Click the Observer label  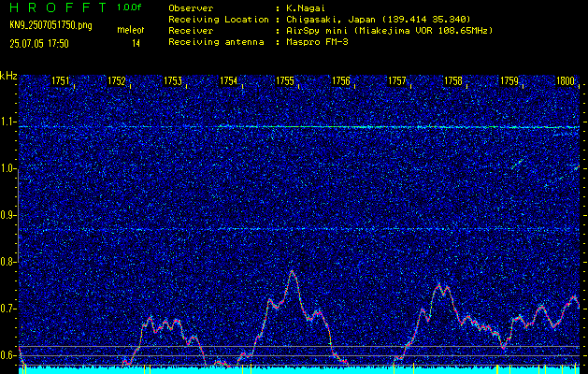click(191, 7)
